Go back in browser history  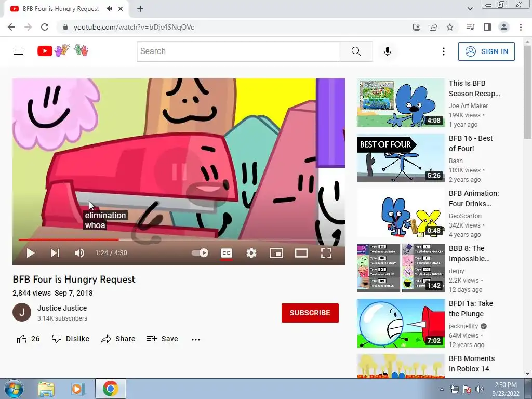click(11, 27)
